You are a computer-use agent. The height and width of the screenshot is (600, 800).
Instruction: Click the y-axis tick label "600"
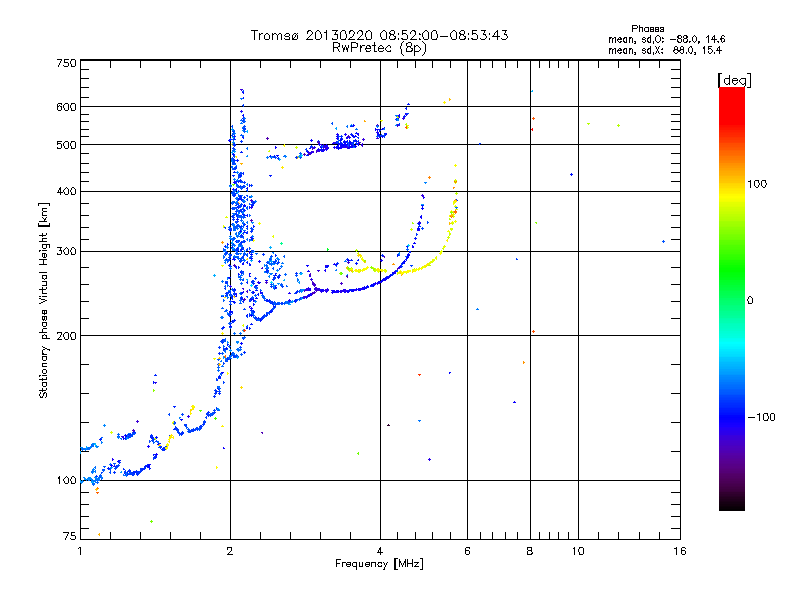67,107
